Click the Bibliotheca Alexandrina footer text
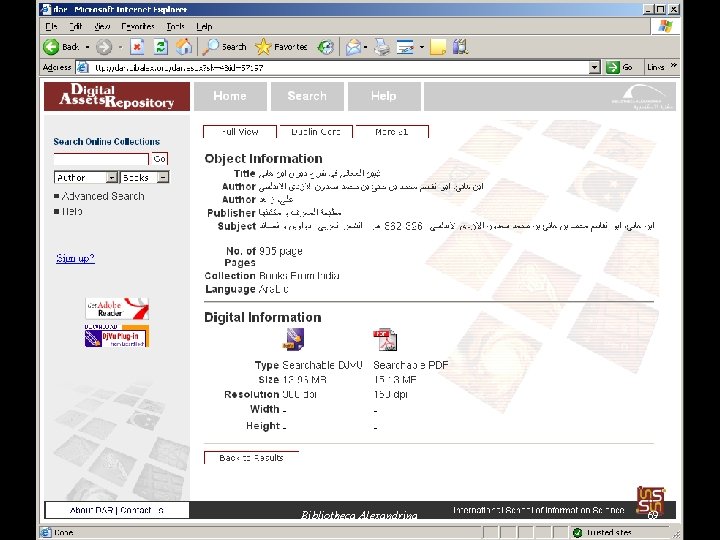720x540 pixels. click(359, 515)
